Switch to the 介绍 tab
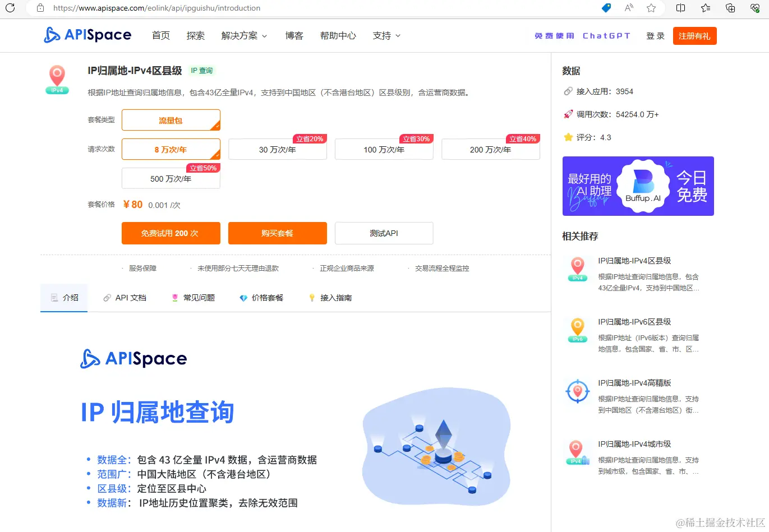 pos(64,298)
